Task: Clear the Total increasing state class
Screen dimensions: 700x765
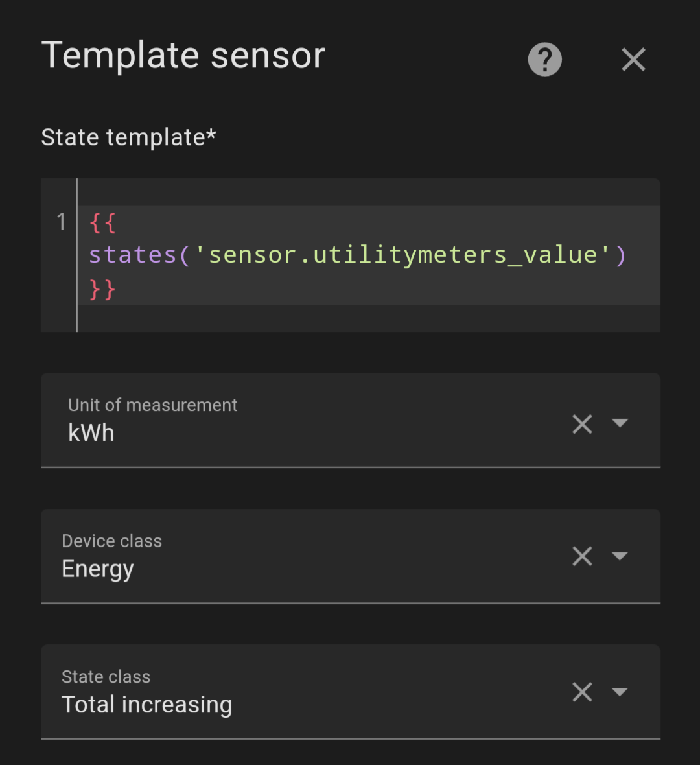Action: coord(582,692)
